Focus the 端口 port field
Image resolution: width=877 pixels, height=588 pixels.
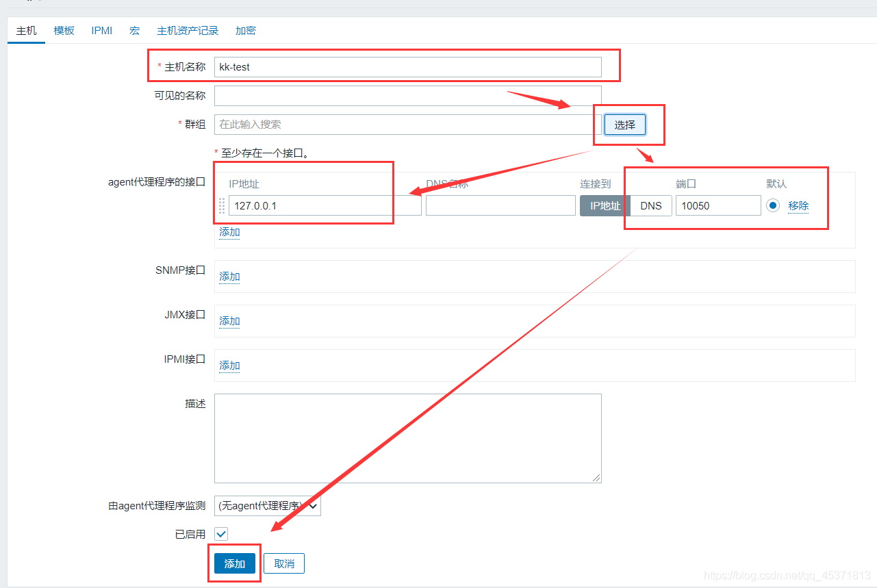click(x=717, y=205)
